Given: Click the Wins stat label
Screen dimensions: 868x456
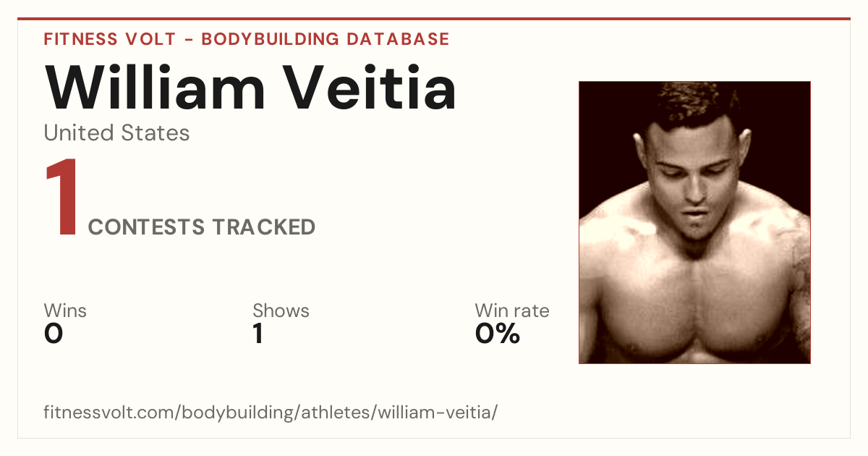Looking at the screenshot, I should tap(65, 311).
